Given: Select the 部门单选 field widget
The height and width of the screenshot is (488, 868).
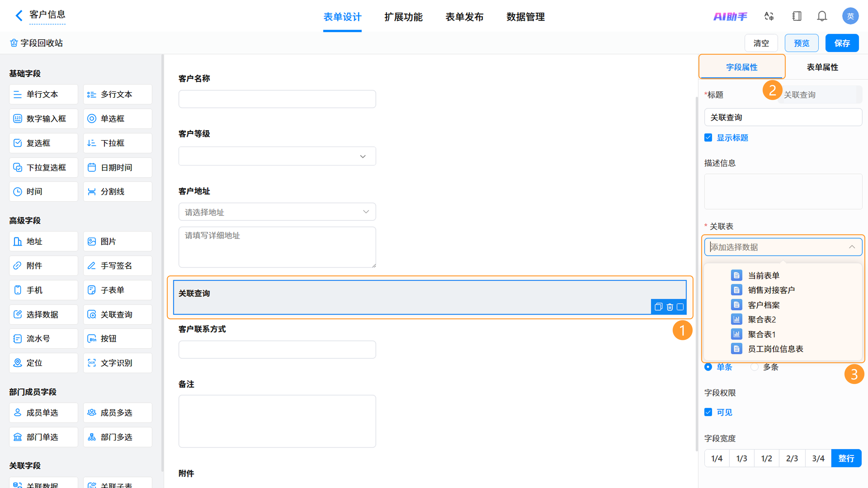Looking at the screenshot, I should 43,437.
